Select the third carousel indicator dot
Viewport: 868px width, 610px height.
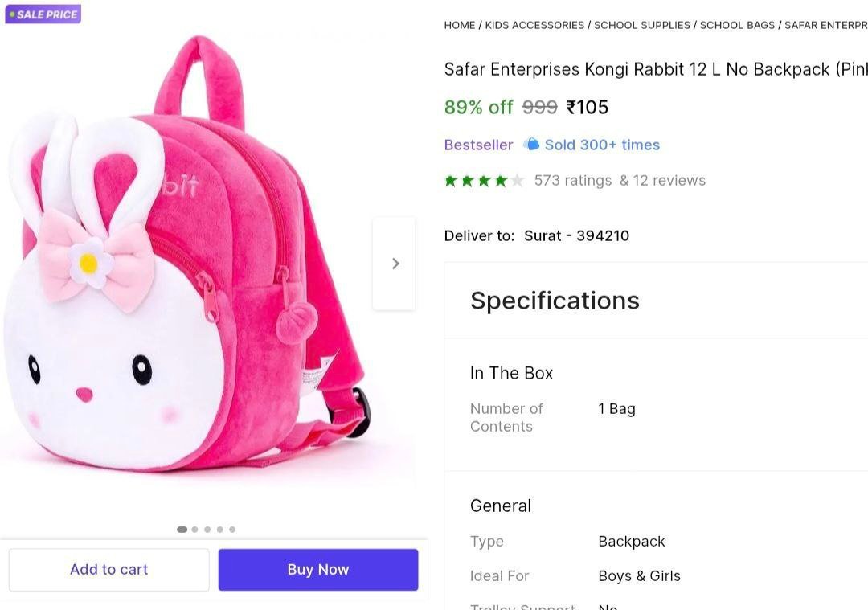207,530
